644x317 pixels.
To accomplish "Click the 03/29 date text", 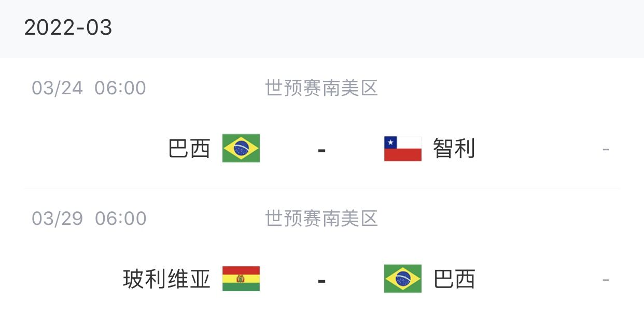I will pyautogui.click(x=57, y=218).
